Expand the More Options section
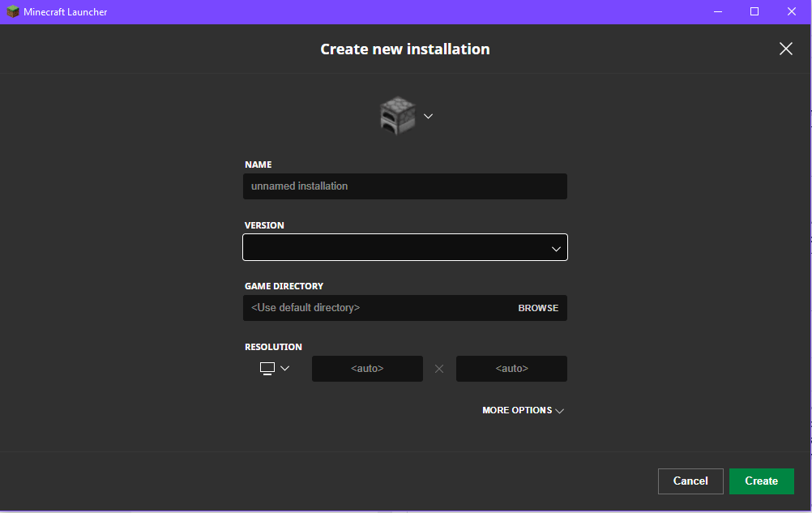Viewport: 812px width, 513px height. pos(523,411)
